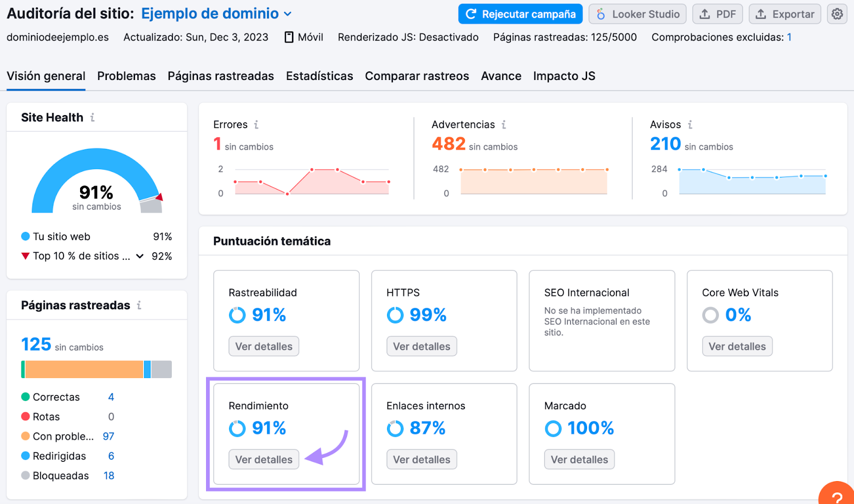Click the Site Health info icon
Image resolution: width=854 pixels, height=504 pixels.
[94, 117]
